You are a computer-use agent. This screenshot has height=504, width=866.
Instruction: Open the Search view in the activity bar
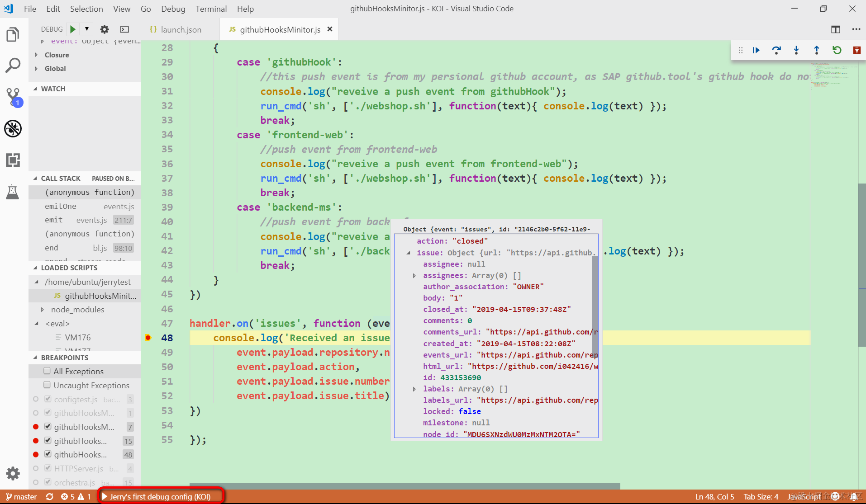pyautogui.click(x=13, y=66)
